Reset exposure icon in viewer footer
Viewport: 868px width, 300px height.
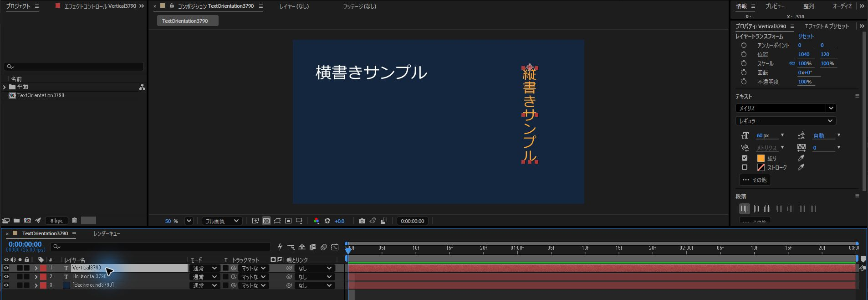pyautogui.click(x=327, y=221)
